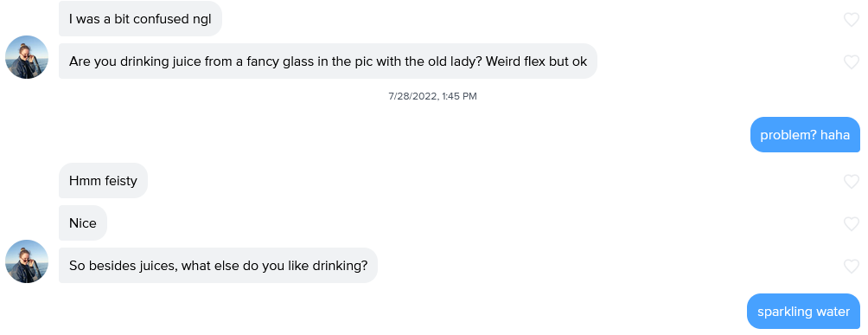This screenshot has height=335, width=868.
Task: Select the "Are you drinking juice" message bubble
Action: point(328,61)
